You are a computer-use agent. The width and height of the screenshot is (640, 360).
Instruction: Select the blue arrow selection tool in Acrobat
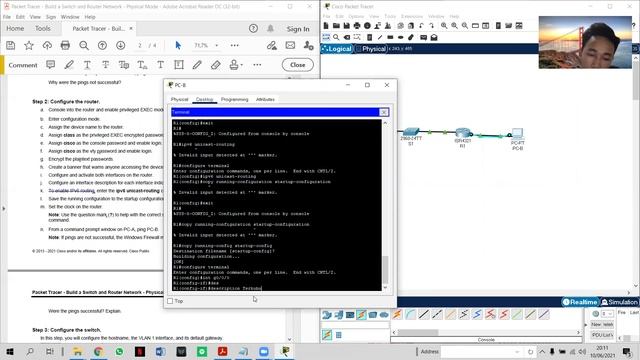[178, 45]
